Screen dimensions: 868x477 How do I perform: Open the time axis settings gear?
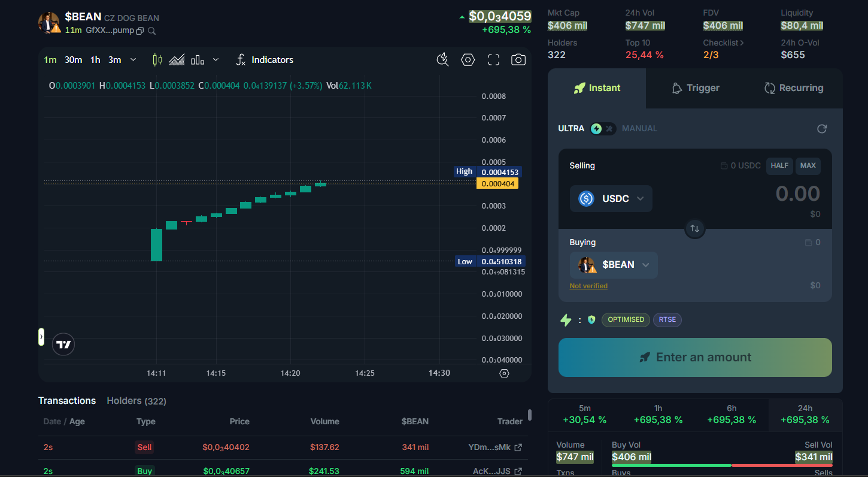504,373
